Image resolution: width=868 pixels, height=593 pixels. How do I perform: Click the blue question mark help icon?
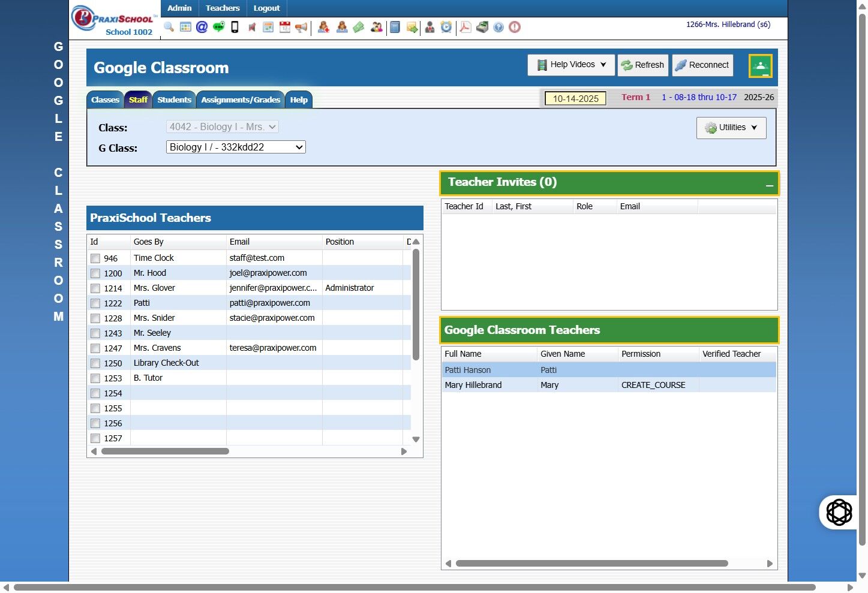coord(498,27)
